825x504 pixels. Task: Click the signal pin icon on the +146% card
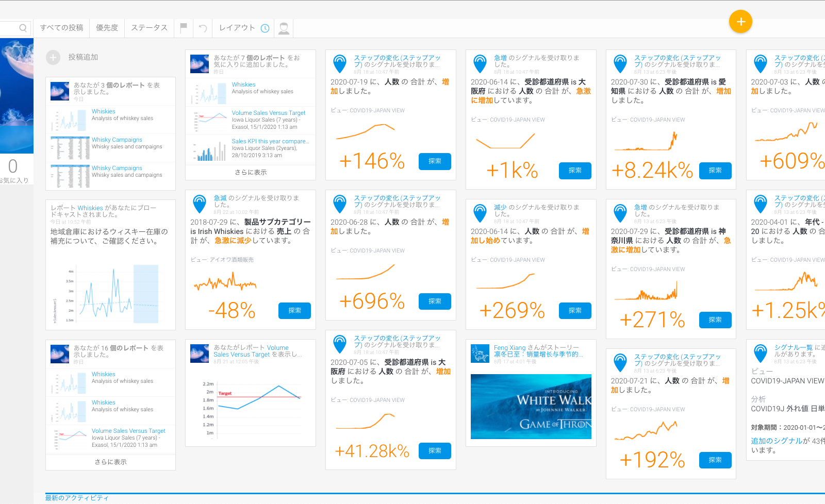[340, 63]
